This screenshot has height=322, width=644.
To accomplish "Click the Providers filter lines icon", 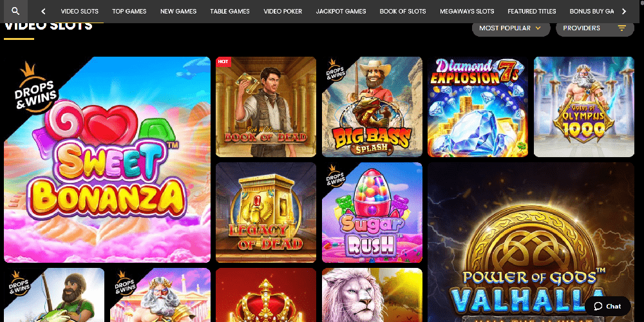I will coord(622,28).
